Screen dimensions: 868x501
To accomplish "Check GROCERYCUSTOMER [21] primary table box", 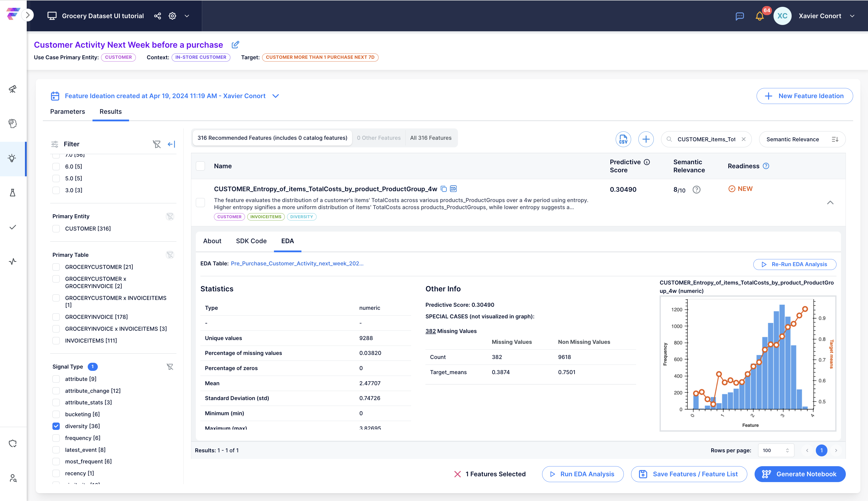I will (56, 267).
